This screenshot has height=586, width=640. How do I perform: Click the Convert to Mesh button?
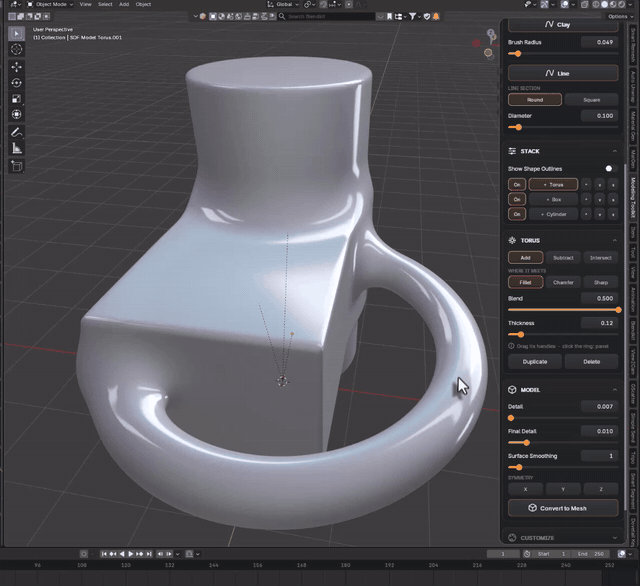563,508
